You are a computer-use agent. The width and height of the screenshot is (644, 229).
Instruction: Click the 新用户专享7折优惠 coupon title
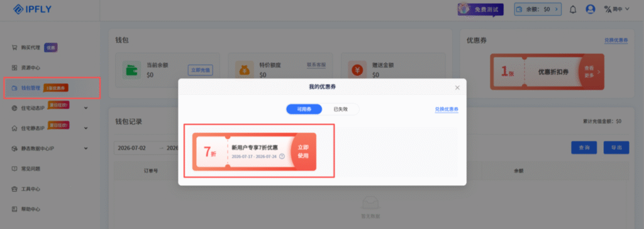pos(254,147)
